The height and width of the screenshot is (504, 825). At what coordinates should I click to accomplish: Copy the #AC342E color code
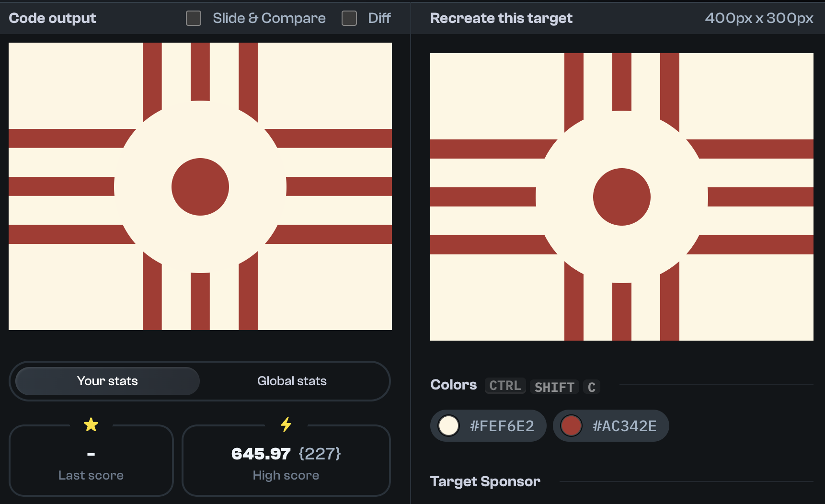click(625, 425)
